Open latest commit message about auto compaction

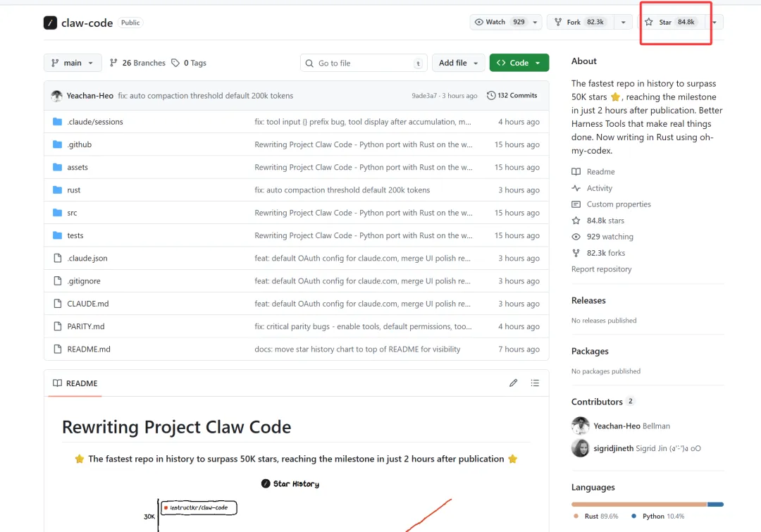point(205,96)
